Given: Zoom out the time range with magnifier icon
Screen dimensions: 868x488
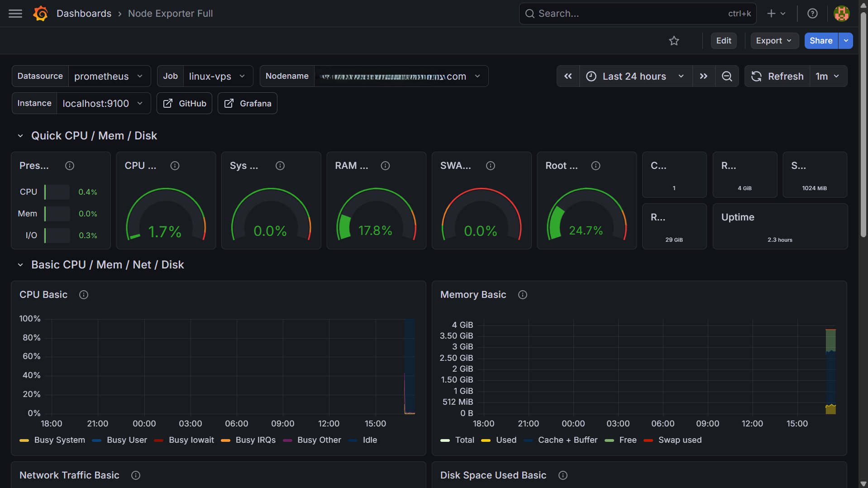Looking at the screenshot, I should coord(727,76).
